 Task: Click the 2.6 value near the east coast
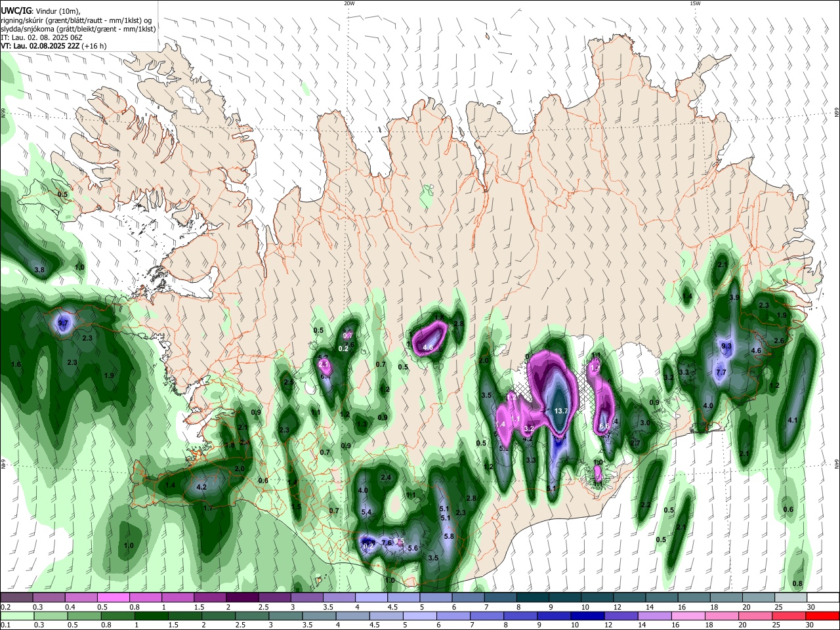click(x=779, y=341)
